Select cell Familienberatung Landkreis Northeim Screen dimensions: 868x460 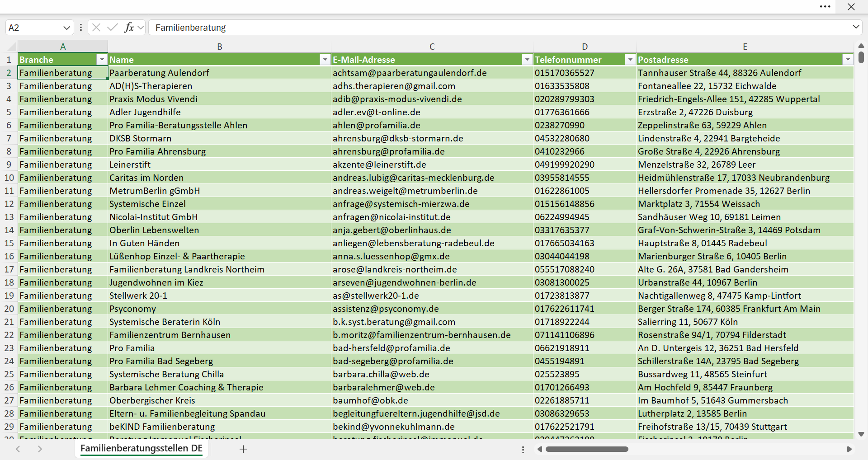pyautogui.click(x=220, y=269)
